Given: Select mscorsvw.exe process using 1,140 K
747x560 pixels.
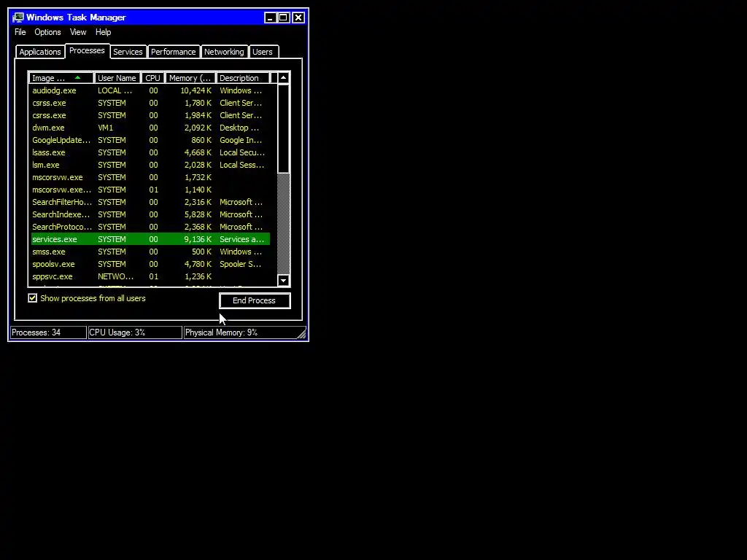Looking at the screenshot, I should coord(150,190).
